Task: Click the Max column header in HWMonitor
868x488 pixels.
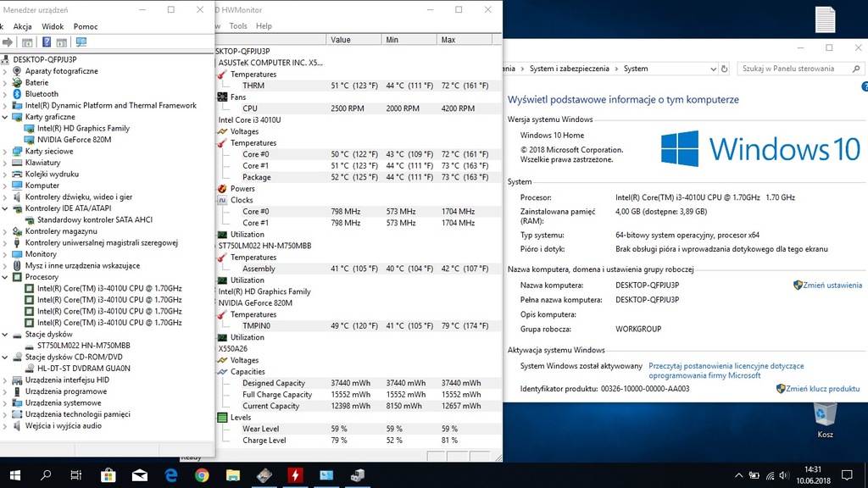Action: click(464, 40)
